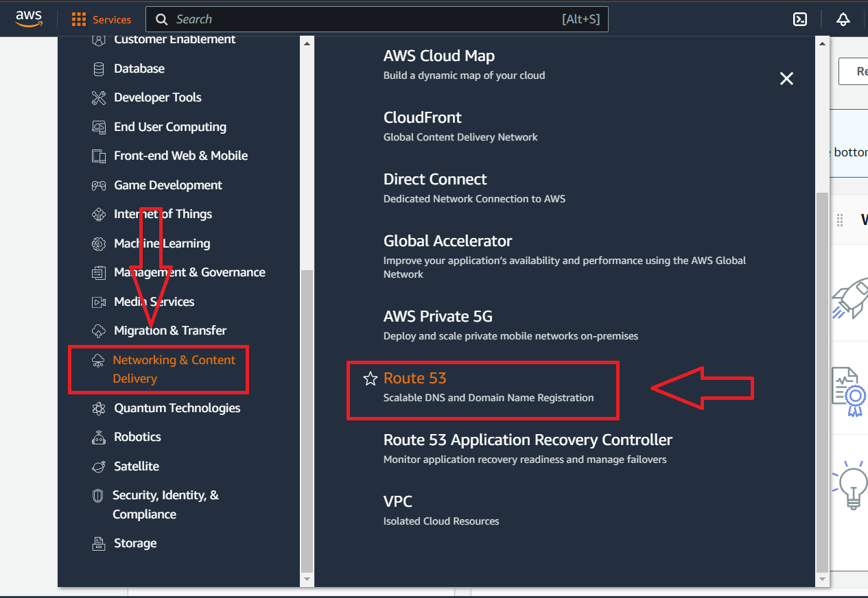This screenshot has height=598, width=868.
Task: Expand the Networking & Content Delivery category
Action: 159,369
